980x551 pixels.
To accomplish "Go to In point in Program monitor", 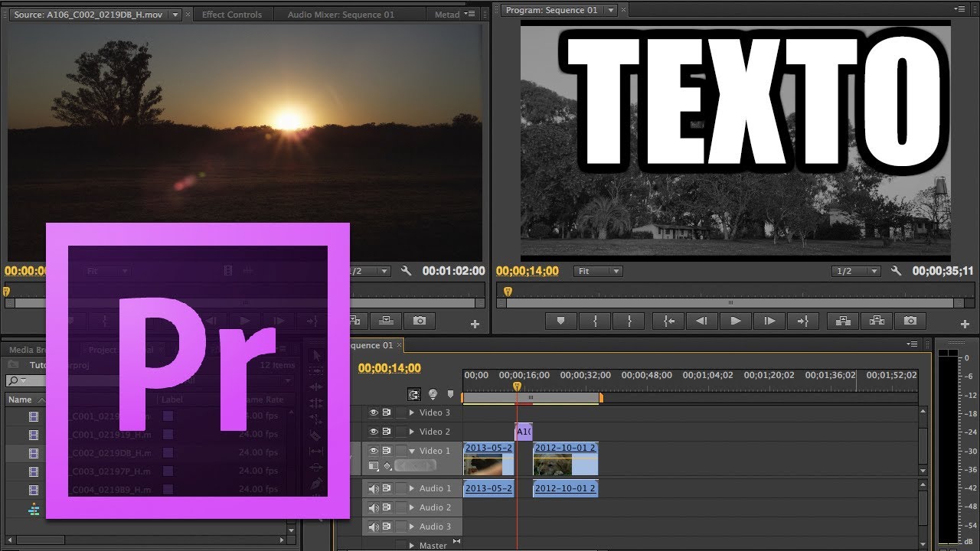I will pyautogui.click(x=669, y=321).
